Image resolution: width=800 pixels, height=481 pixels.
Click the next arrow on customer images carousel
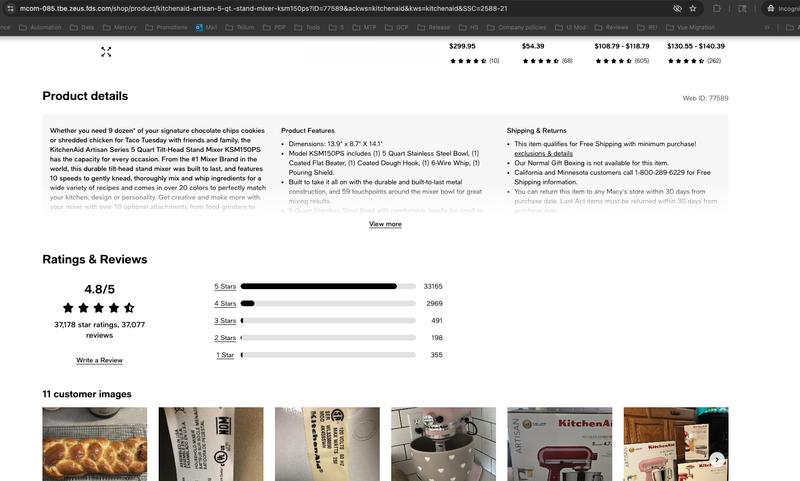pyautogui.click(x=716, y=459)
